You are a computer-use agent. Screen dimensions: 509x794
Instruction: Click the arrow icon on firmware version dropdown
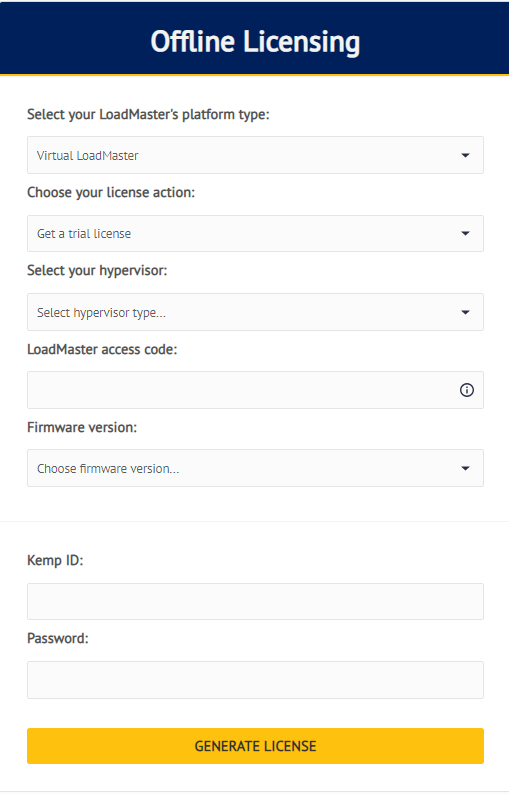(465, 468)
